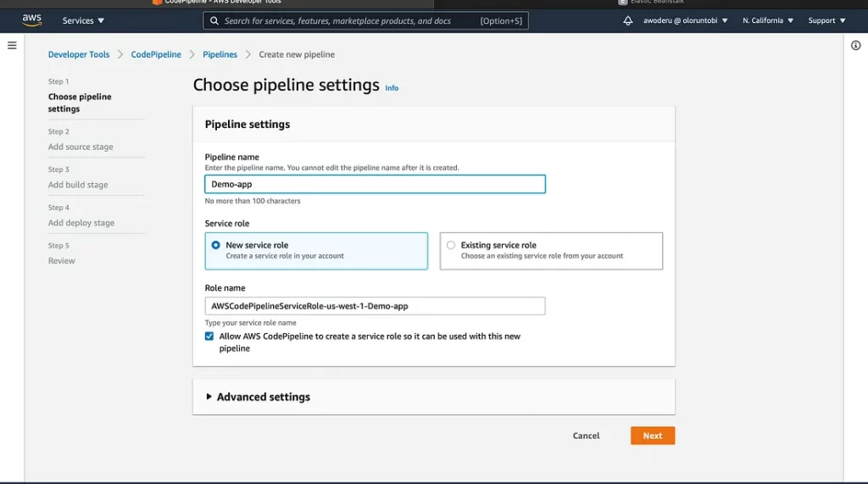This screenshot has height=484, width=868.
Task: Click the Pipelines breadcrumb link
Action: 220,54
